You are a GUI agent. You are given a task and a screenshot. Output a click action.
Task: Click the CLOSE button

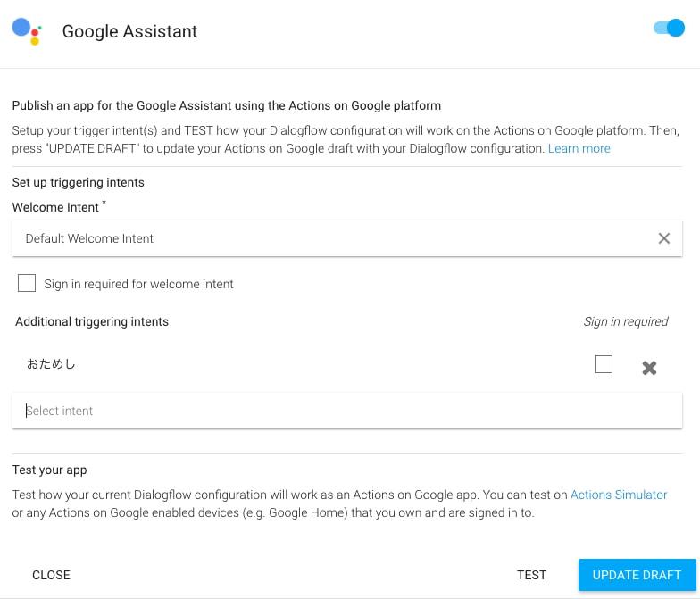pos(51,575)
